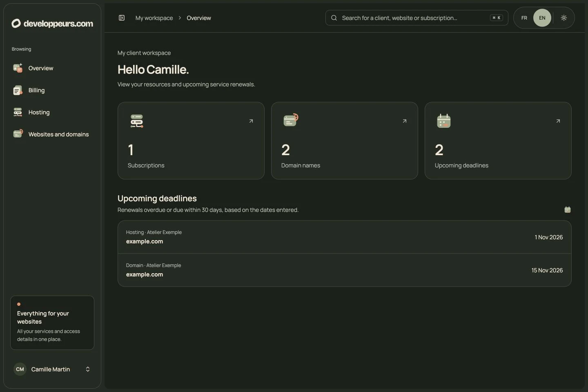Switch language to FR

point(524,18)
